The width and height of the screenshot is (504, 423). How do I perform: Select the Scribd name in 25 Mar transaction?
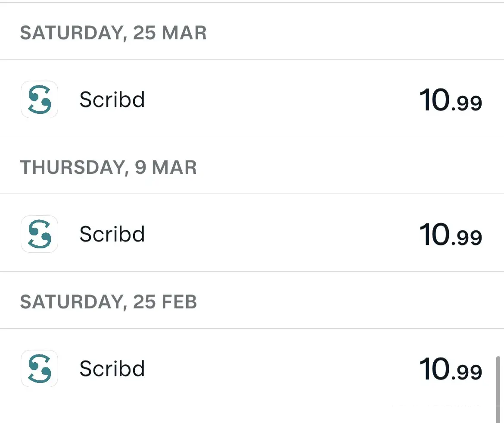pyautogui.click(x=112, y=100)
